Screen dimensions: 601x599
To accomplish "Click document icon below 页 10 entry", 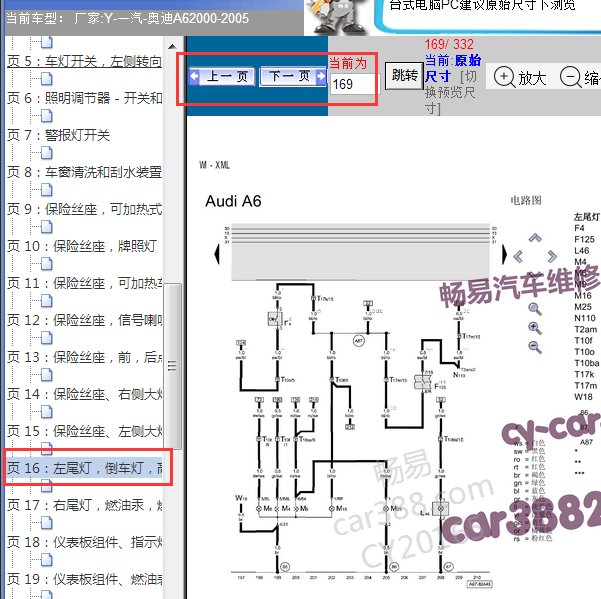I will pos(47,264).
